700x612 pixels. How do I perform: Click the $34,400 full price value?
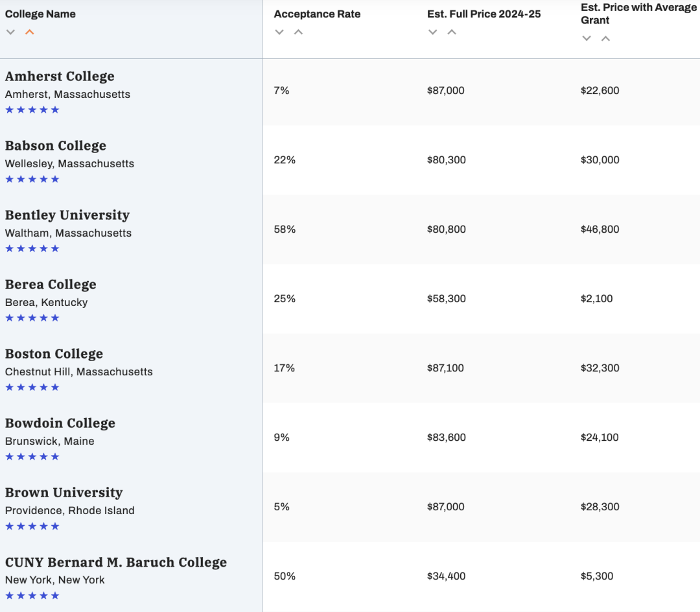tap(447, 576)
